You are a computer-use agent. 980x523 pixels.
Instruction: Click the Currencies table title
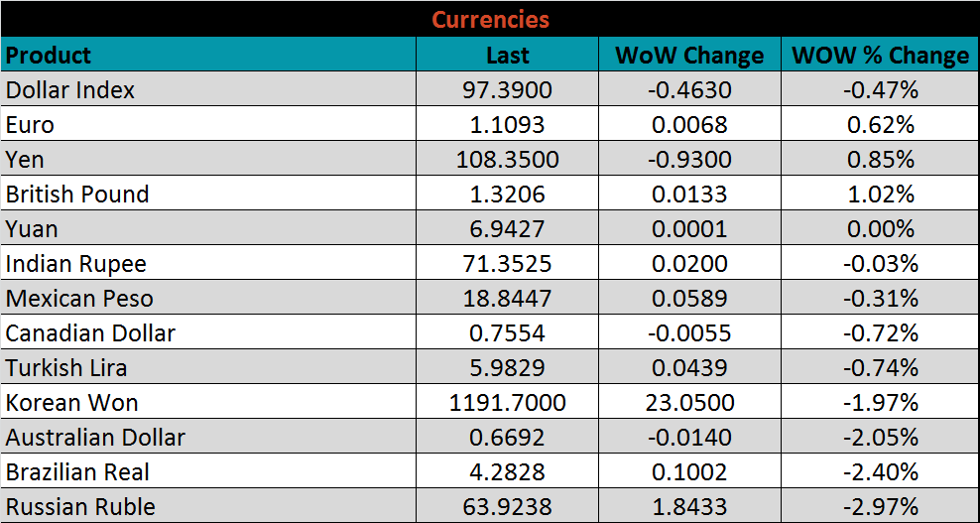click(490, 19)
